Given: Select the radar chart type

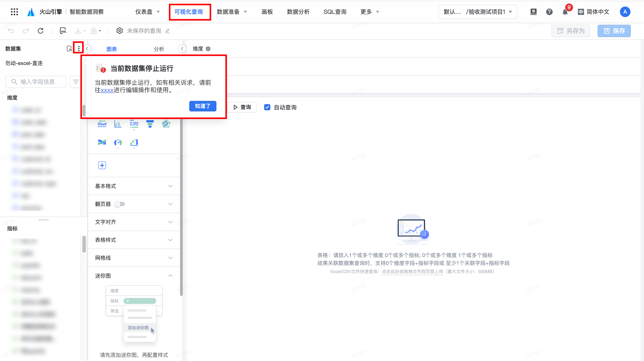Looking at the screenshot, I should (166, 124).
